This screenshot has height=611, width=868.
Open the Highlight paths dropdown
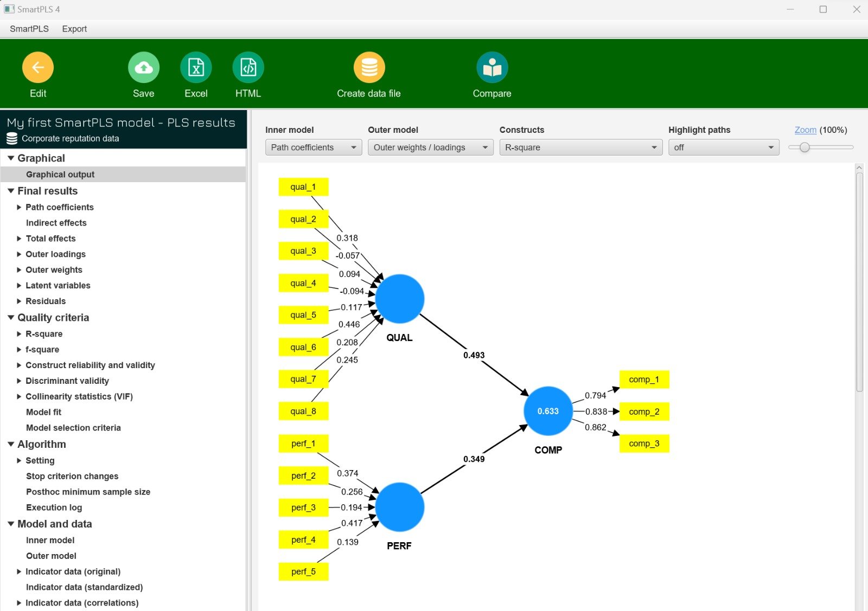point(723,147)
